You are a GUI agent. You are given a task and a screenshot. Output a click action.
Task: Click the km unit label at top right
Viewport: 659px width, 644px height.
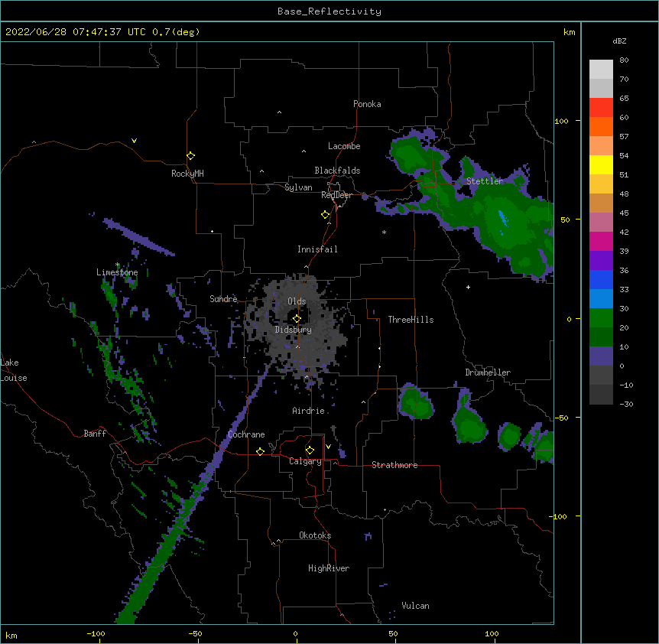[x=570, y=32]
